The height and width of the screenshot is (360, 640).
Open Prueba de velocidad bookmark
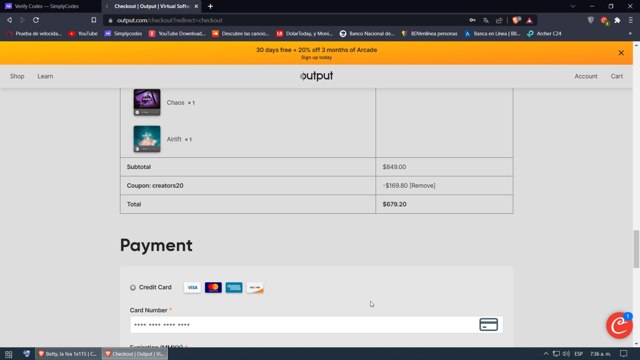(34, 33)
